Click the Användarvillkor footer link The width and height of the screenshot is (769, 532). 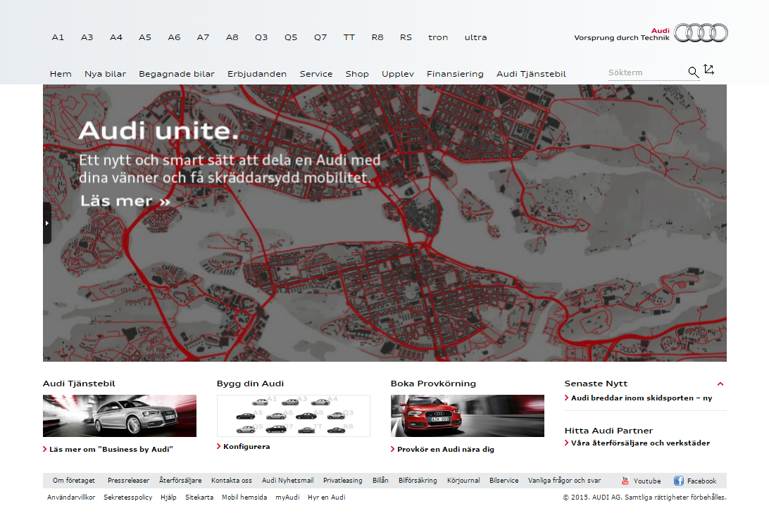pyautogui.click(x=71, y=498)
